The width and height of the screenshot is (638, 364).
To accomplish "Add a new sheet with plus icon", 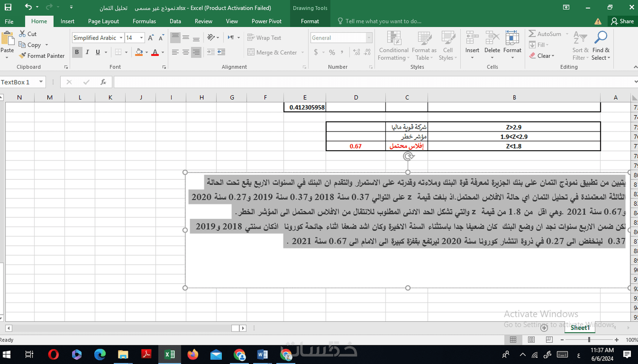I will coord(544,328).
